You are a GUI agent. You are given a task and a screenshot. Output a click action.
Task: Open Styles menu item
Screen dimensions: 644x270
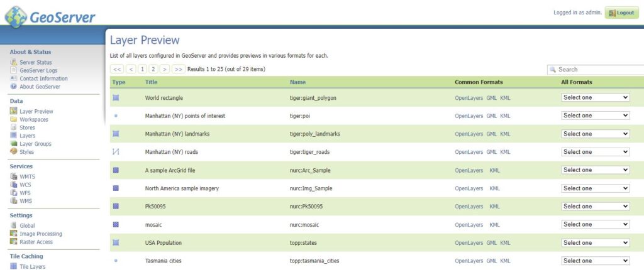pos(26,152)
